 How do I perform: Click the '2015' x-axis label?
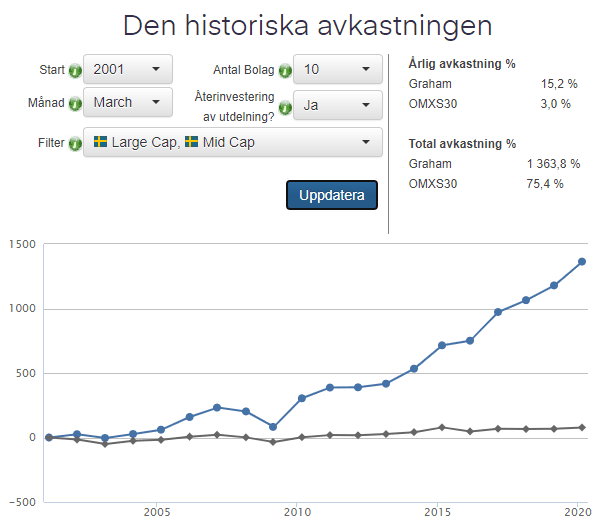(438, 512)
